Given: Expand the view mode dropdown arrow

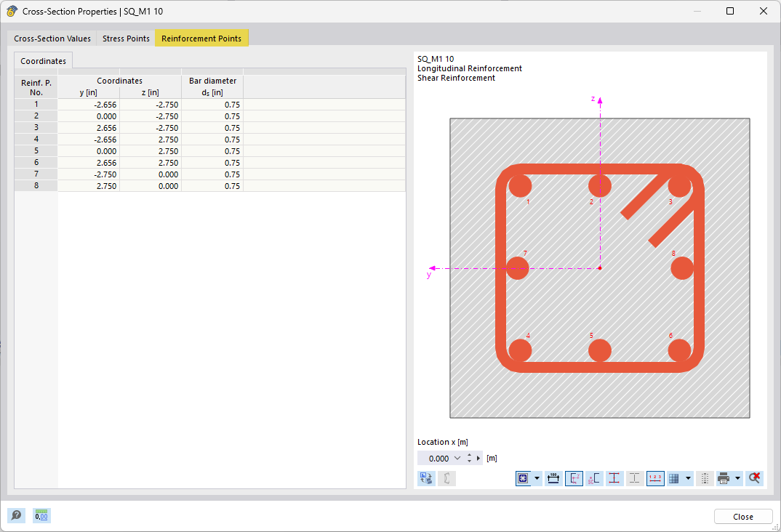Looking at the screenshot, I should [536, 478].
